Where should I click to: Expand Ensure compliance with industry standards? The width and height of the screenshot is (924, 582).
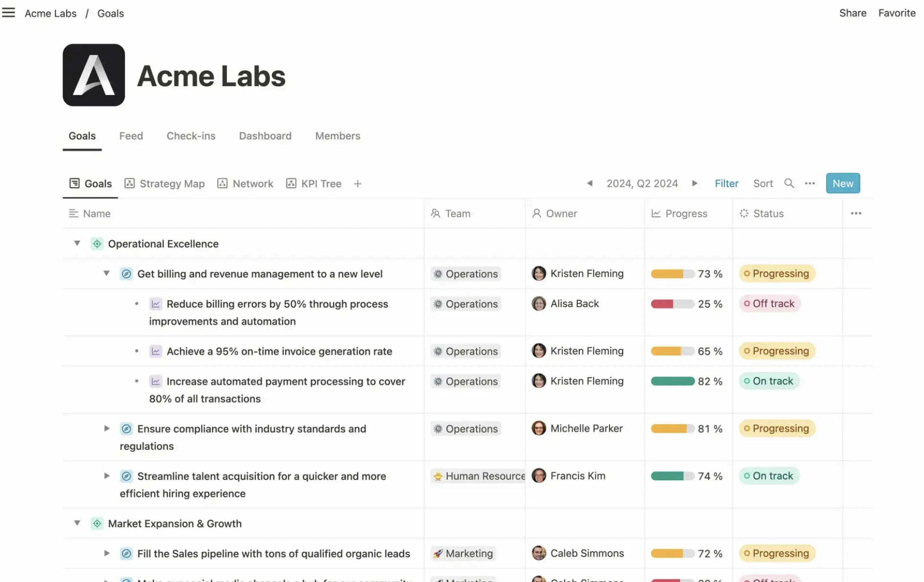[107, 428]
